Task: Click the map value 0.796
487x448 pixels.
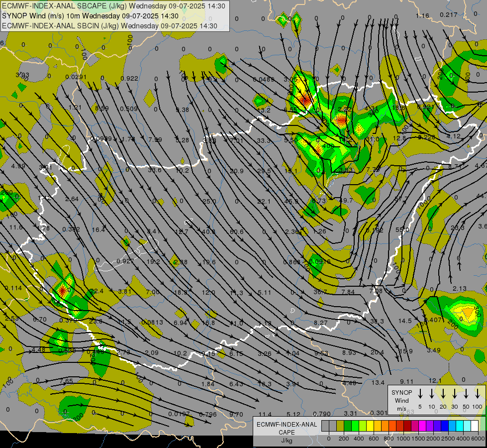Action: pyautogui.click(x=208, y=414)
